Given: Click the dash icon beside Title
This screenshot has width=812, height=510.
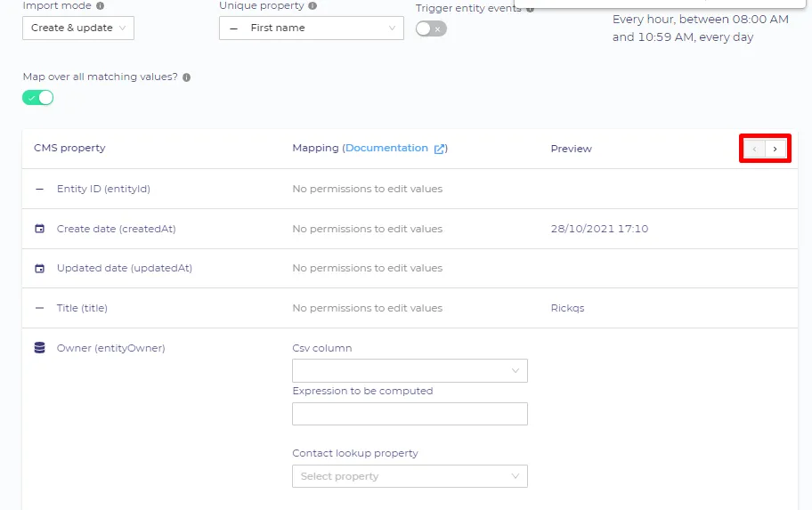Looking at the screenshot, I should click(x=39, y=308).
